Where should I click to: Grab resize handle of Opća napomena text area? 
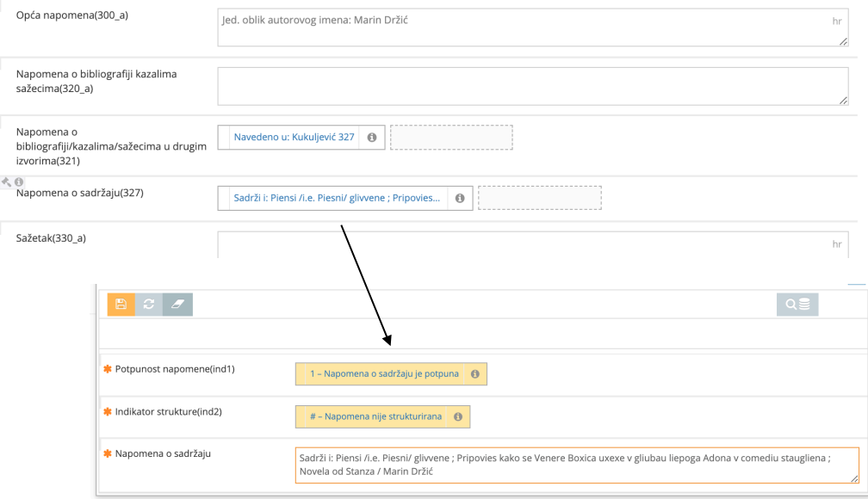coord(844,41)
